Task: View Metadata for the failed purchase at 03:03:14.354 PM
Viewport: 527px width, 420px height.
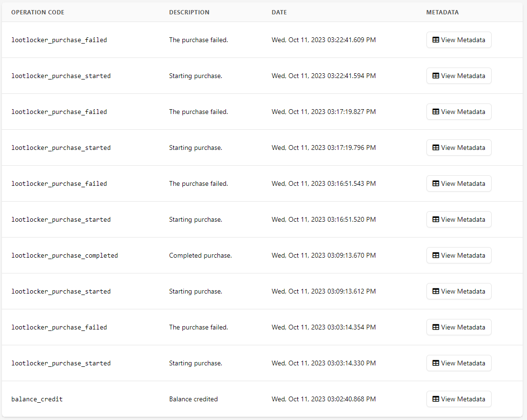Action: [x=459, y=327]
